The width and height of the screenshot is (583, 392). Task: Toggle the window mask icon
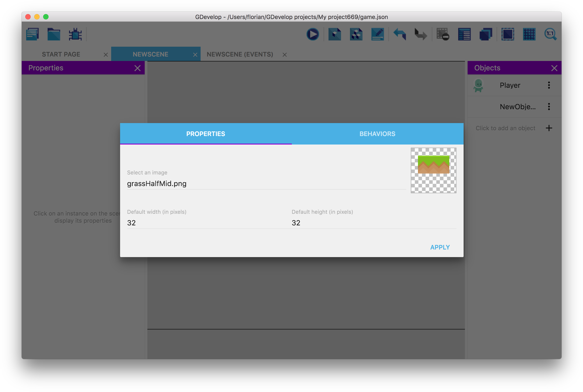point(508,34)
